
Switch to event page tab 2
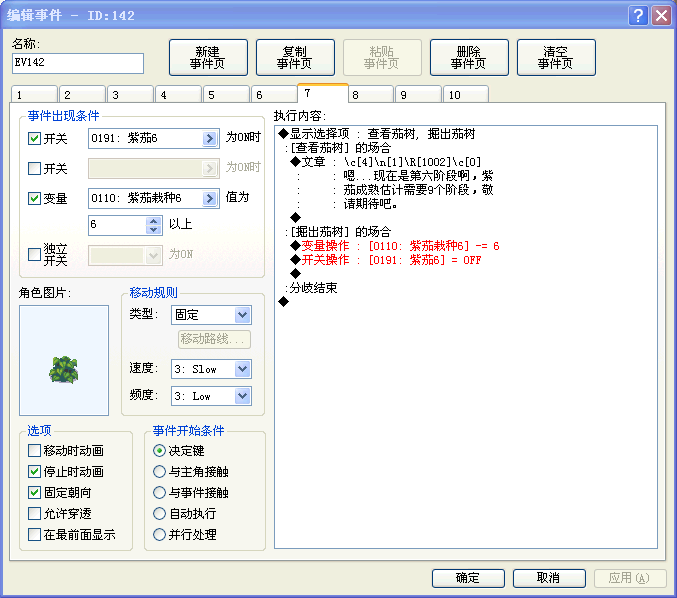click(82, 95)
